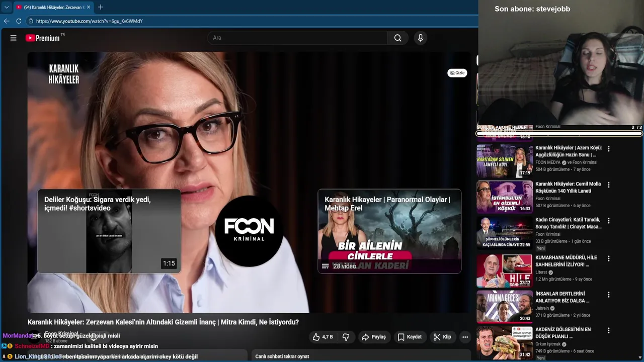This screenshot has height=362, width=644.
Task: View site information icon in address bar
Action: pyautogui.click(x=31, y=21)
